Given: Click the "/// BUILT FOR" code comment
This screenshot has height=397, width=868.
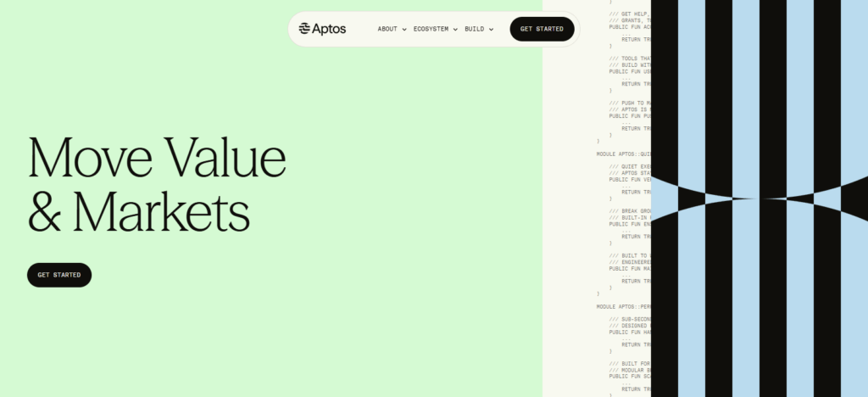Looking at the screenshot, I should (x=630, y=363).
